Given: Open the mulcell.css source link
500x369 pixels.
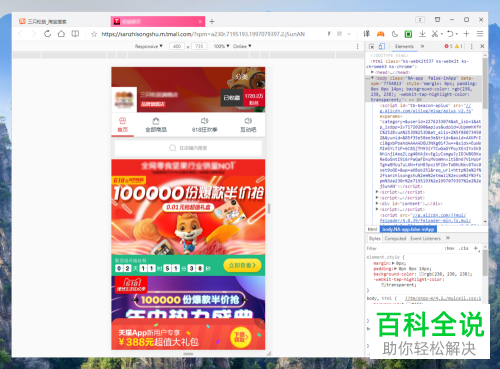Looking at the screenshot, I should coord(443,298).
